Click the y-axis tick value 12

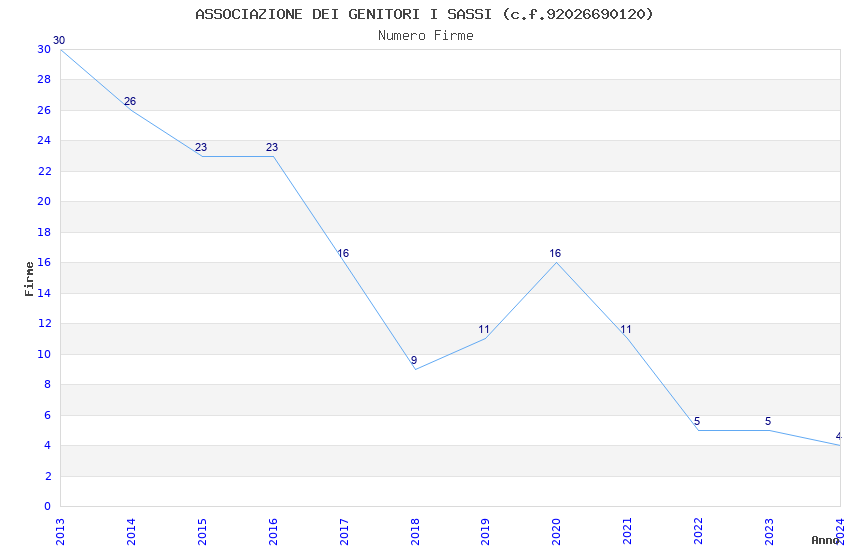44,323
